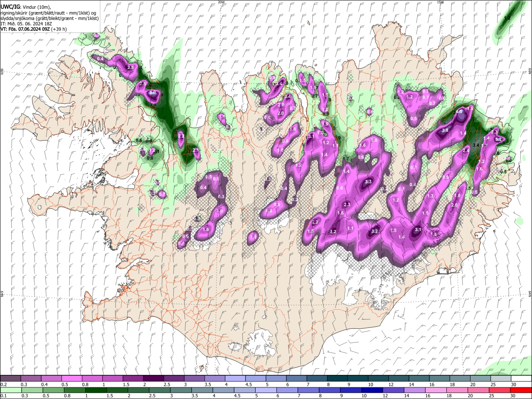Click the '3.3' precipitation value on the map
This screenshot has width=532, height=399.
click(x=368, y=182)
